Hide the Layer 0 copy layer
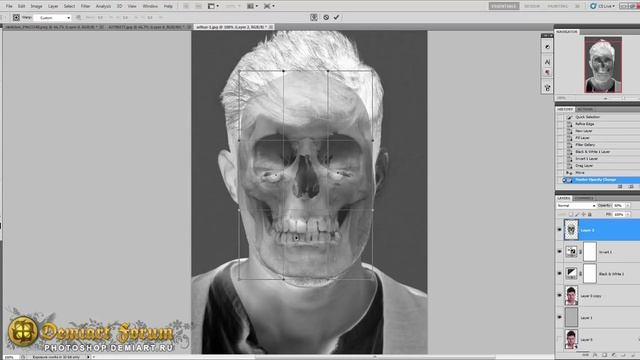Image resolution: width=640 pixels, height=360 pixels. coord(560,296)
